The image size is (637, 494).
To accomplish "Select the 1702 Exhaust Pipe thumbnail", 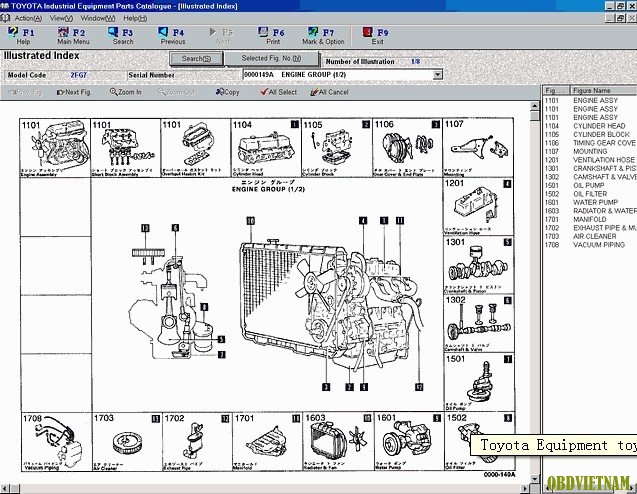I will point(197,442).
